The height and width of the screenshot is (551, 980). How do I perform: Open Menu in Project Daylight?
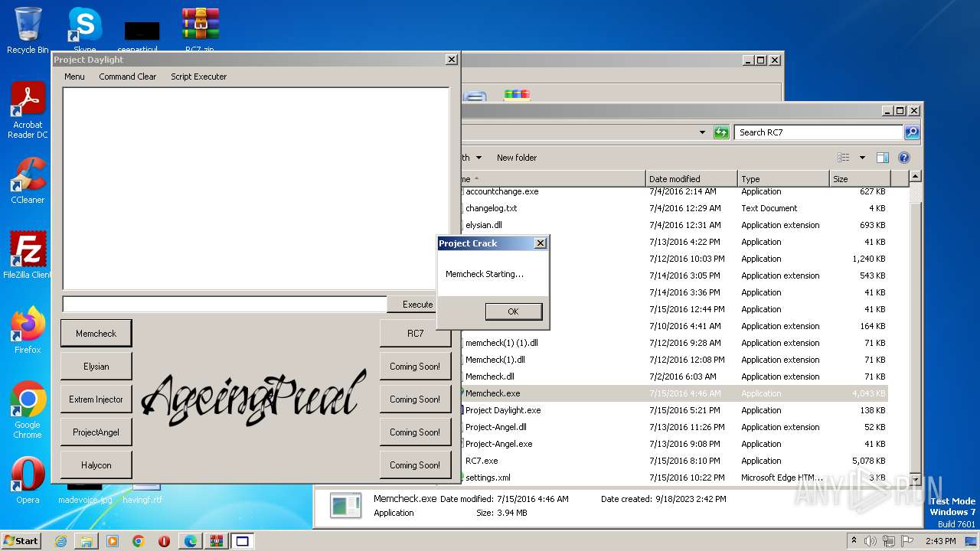point(74,77)
